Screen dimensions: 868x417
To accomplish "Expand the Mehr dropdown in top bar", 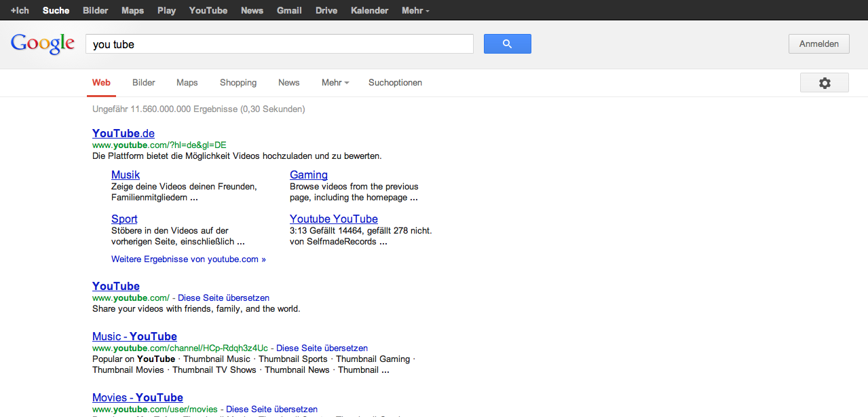I will [x=415, y=10].
